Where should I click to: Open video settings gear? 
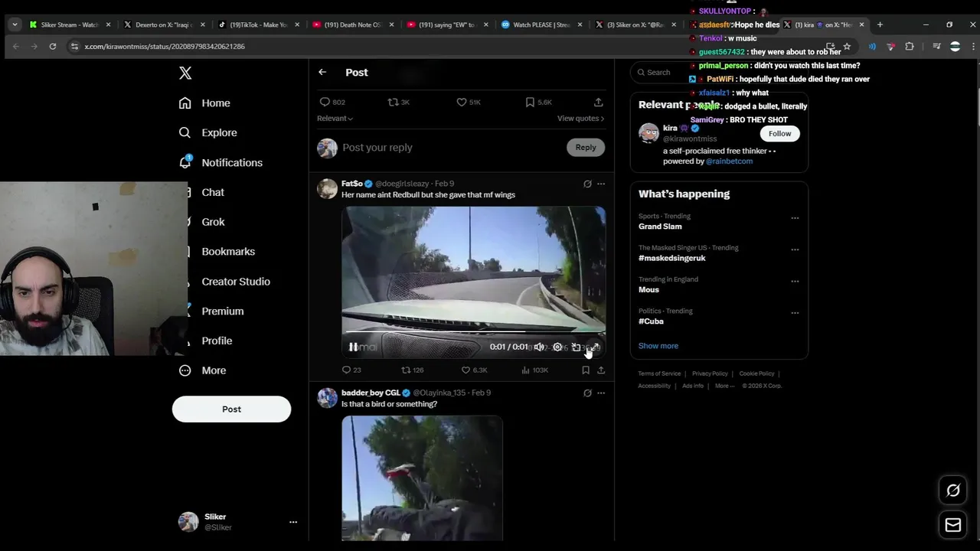557,347
